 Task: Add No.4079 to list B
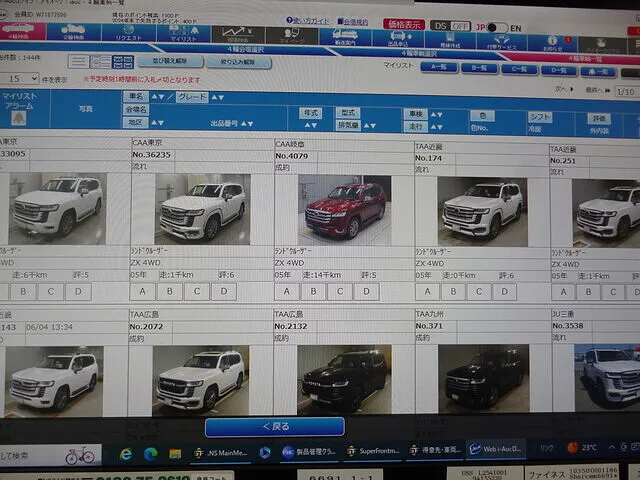313,291
